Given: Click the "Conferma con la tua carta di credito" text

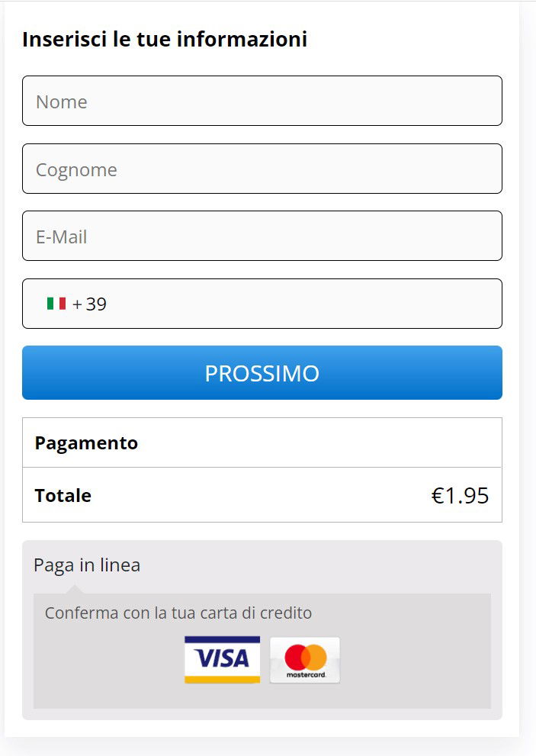Looking at the screenshot, I should 178,613.
